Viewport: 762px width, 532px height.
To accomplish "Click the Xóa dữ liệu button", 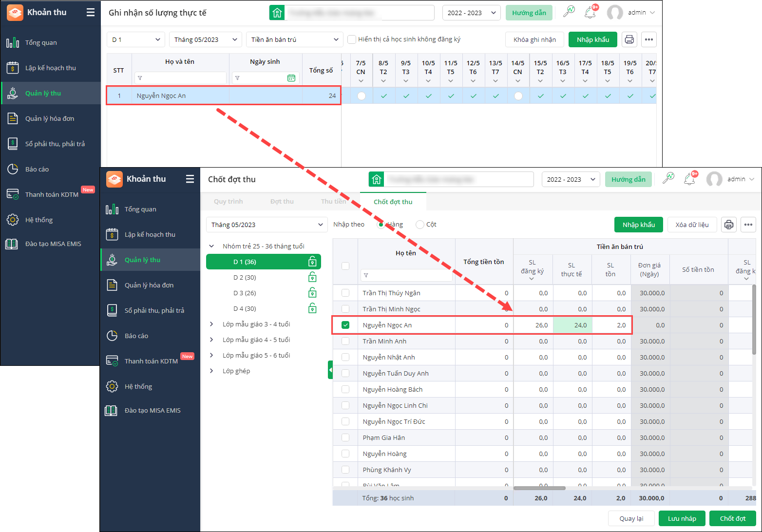I will coord(692,225).
